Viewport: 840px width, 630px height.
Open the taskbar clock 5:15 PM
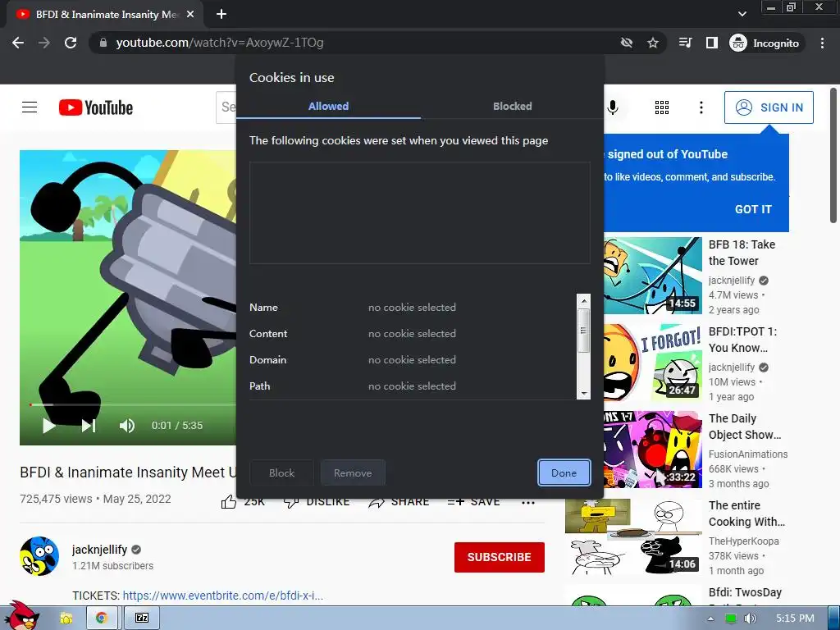click(x=795, y=619)
